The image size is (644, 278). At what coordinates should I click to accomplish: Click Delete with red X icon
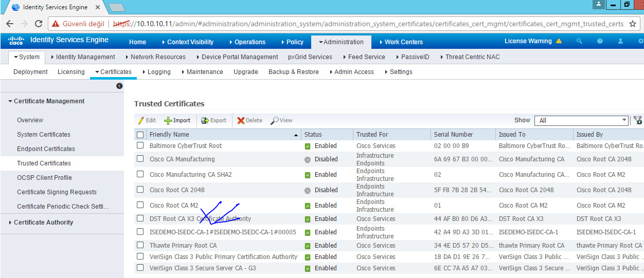click(x=249, y=120)
